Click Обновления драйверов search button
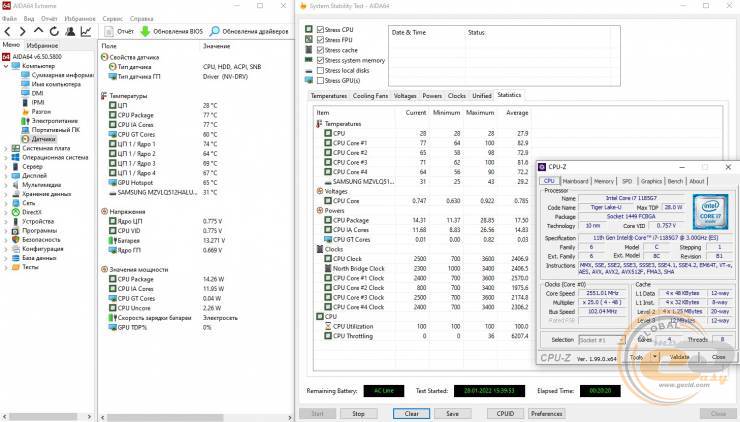The image size is (740, 422). tap(249, 32)
